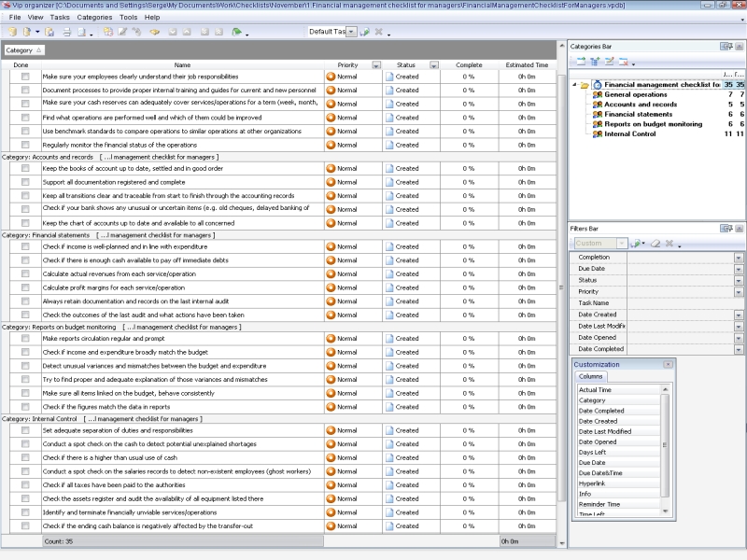Check Done box for 'Regularly monitor the financial status'
The width and height of the screenshot is (747, 560).
click(25, 146)
